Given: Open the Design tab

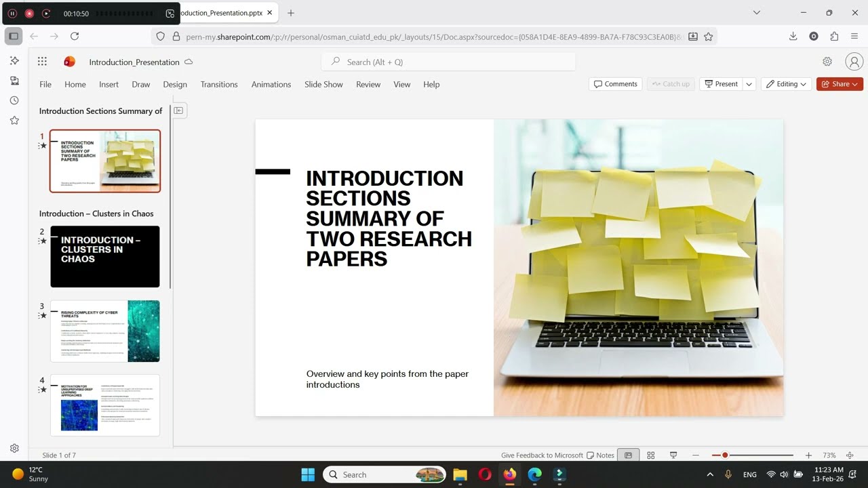Looking at the screenshot, I should [175, 84].
